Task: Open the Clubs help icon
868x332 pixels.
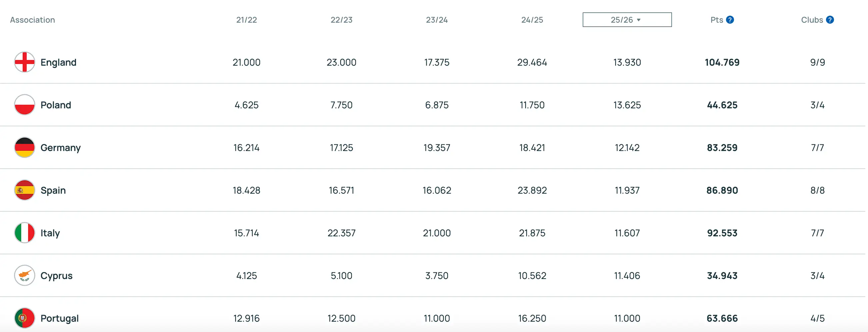Action: [830, 20]
